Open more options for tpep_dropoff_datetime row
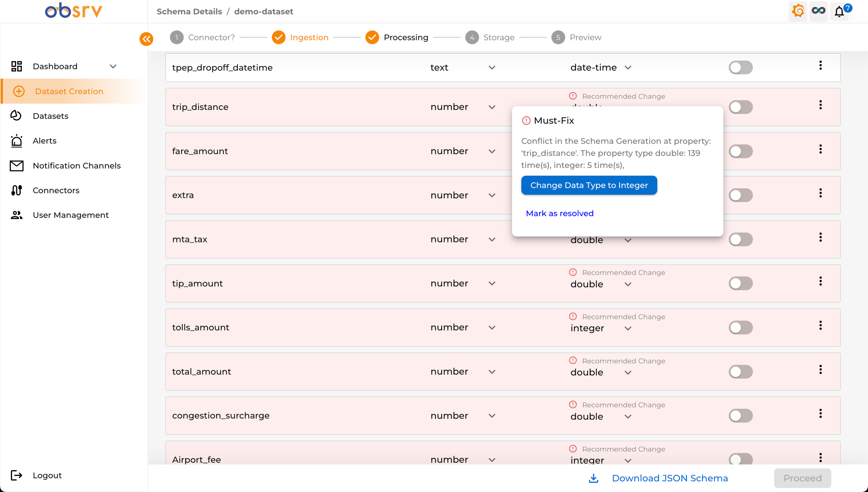 click(x=821, y=66)
